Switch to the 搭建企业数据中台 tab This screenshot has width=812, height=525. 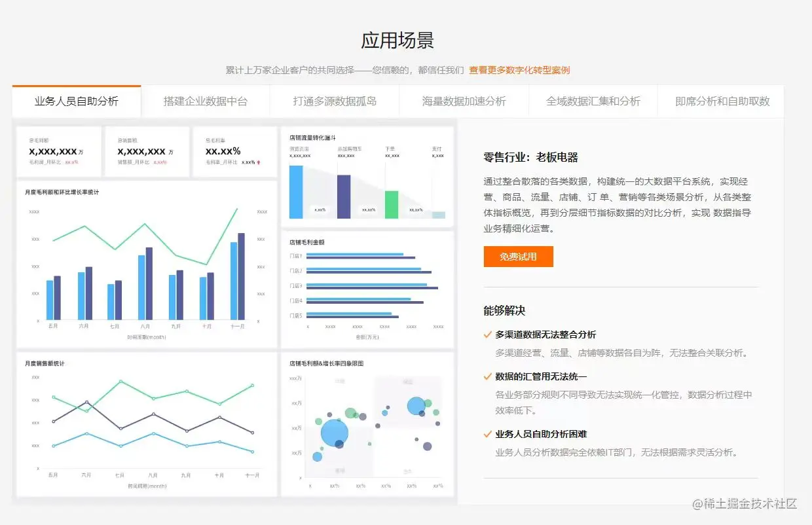(x=205, y=101)
